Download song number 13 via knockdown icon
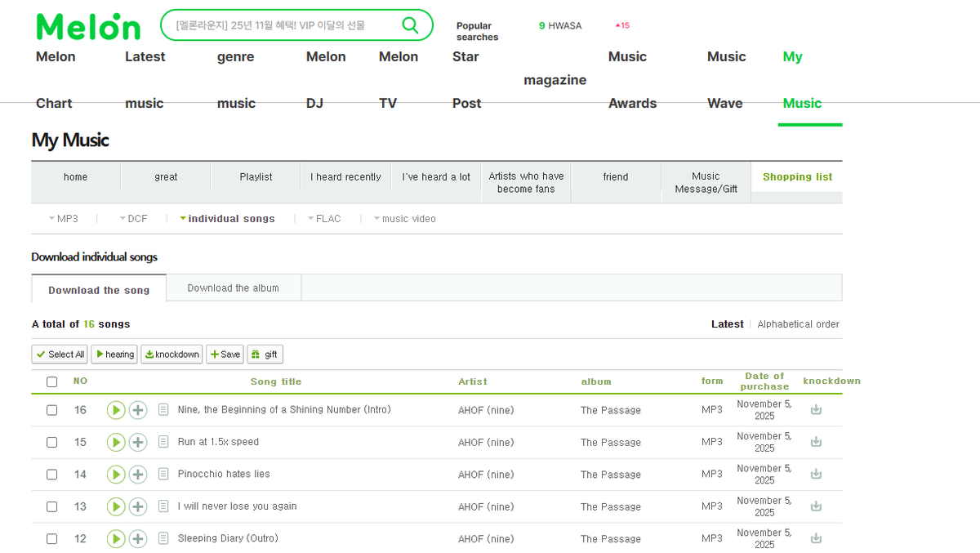 coord(816,506)
